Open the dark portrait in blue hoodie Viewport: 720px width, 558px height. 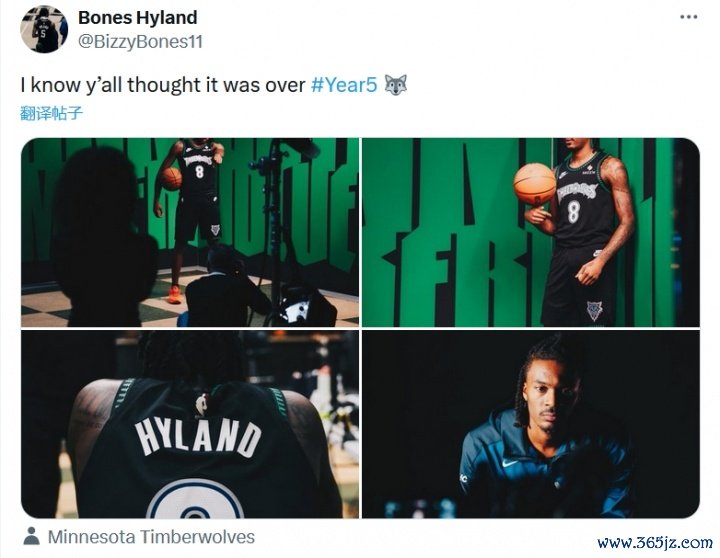pyautogui.click(x=531, y=424)
